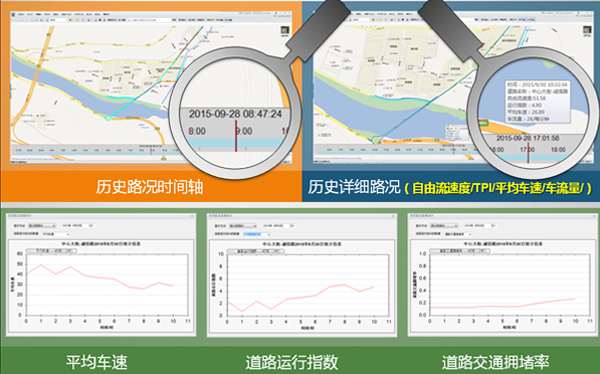This screenshot has height=374, width=600.
Task: Open the date picker arrow in the 道路运行指数 dialog
Action: tap(292, 226)
